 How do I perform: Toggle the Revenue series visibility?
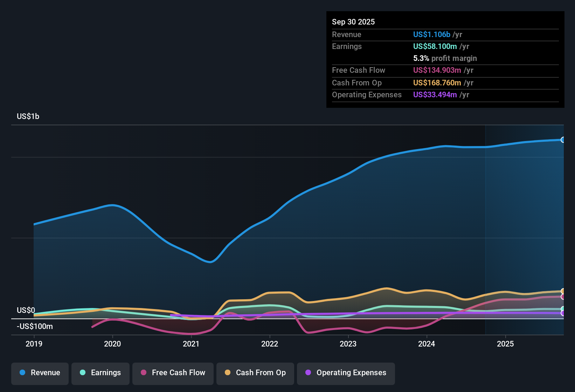pyautogui.click(x=40, y=373)
